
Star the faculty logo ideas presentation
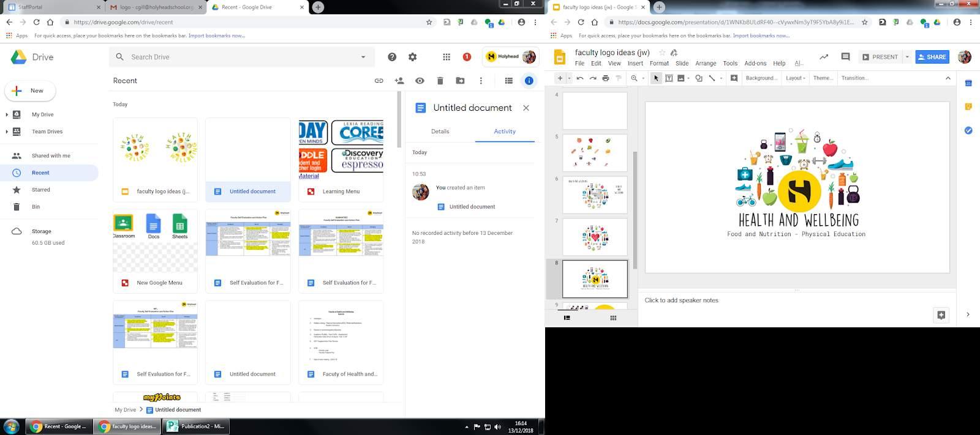click(x=661, y=53)
